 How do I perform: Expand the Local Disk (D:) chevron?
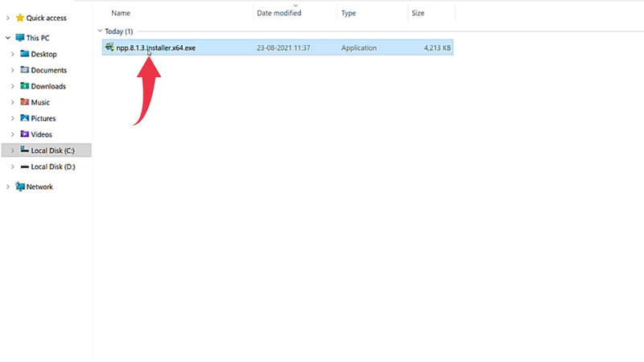coord(13,167)
